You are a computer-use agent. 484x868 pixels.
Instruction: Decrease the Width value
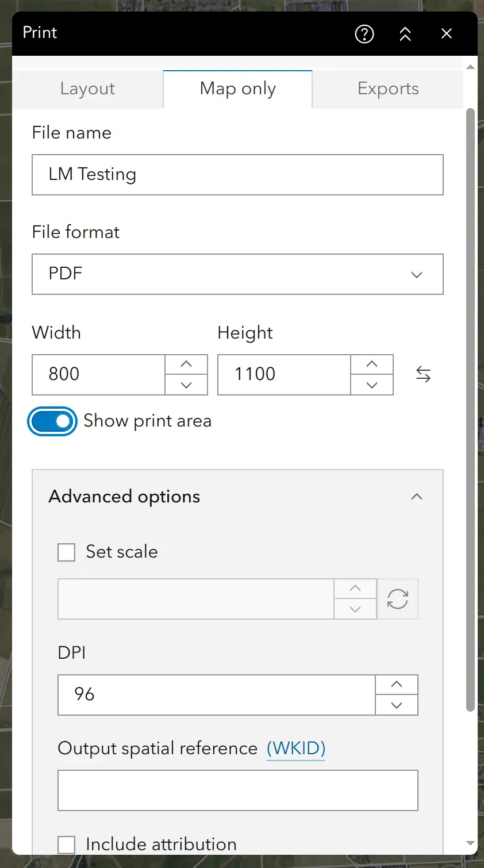coord(186,385)
